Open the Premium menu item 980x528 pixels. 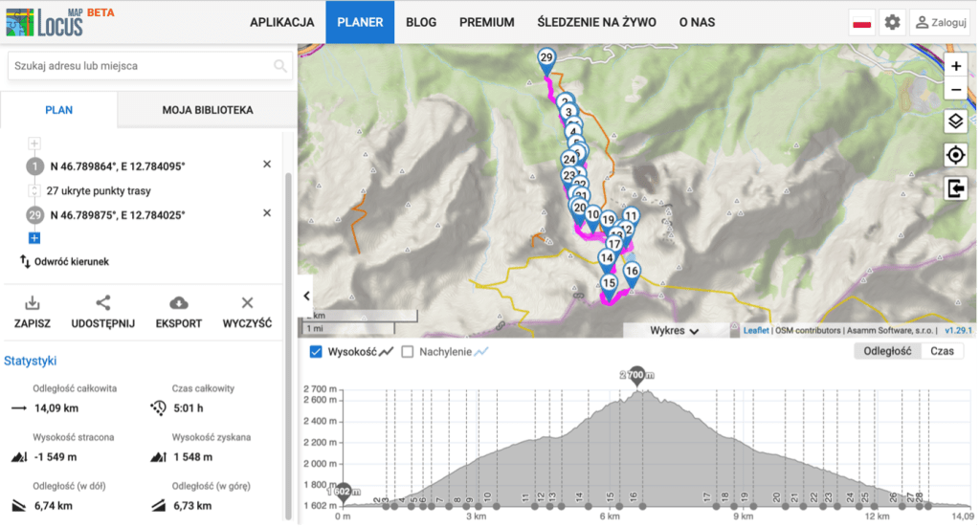coord(486,22)
